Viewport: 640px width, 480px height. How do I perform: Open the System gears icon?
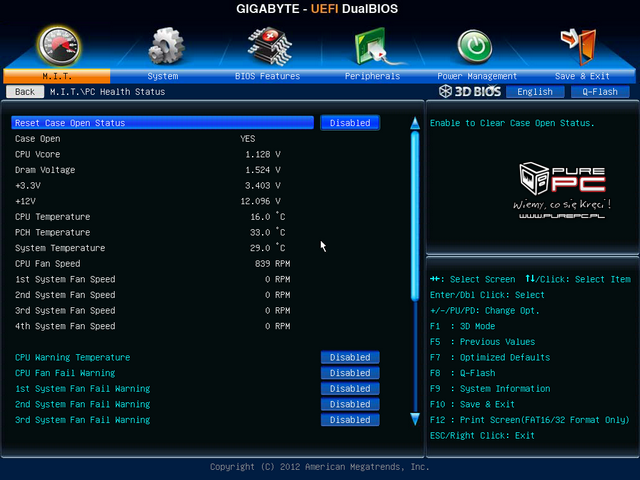click(x=166, y=46)
